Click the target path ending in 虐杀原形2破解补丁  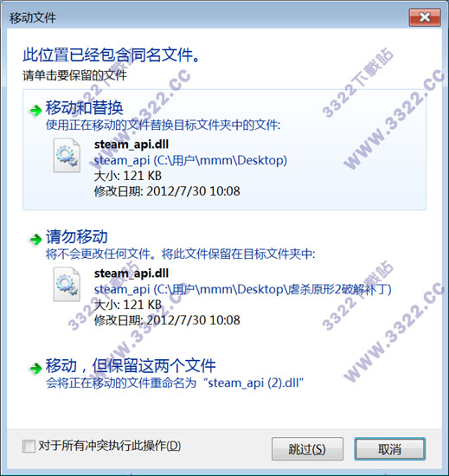click(243, 289)
